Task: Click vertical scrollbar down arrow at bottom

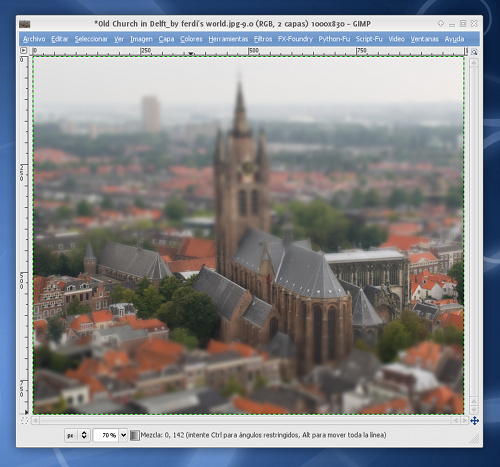Action: pos(474,410)
